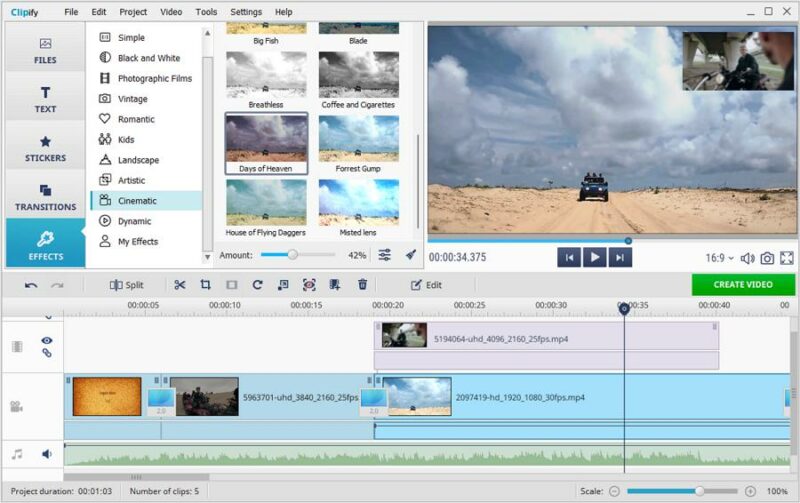Select the Dynamic effects category
Image resolution: width=800 pixels, height=503 pixels.
(x=146, y=221)
